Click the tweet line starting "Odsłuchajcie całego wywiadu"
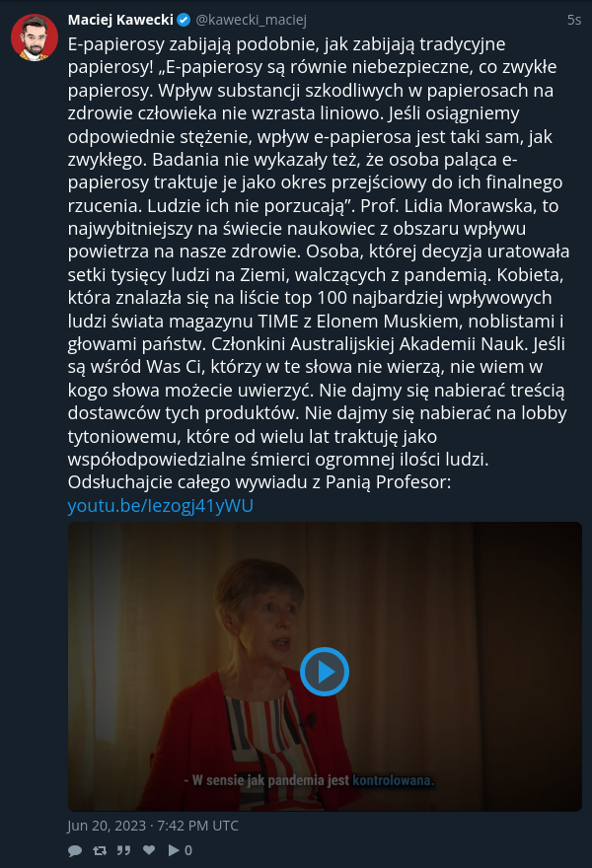Viewport: 592px width, 868px height. click(x=259, y=481)
